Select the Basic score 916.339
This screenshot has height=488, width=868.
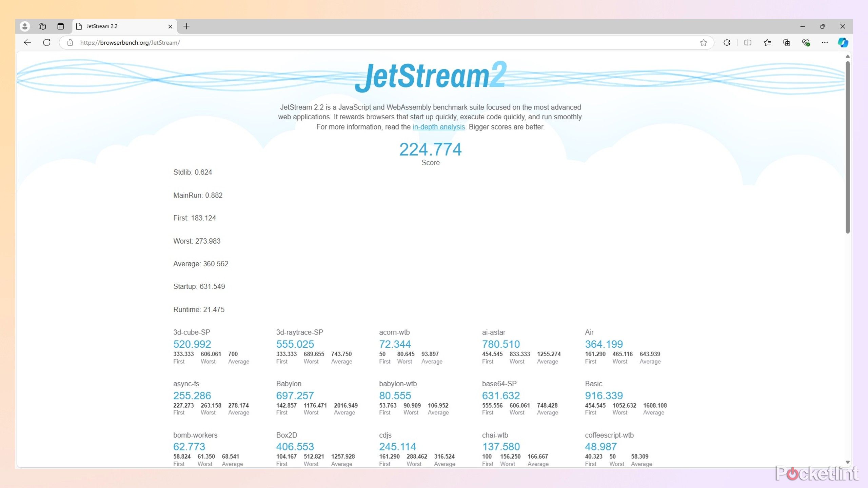[x=604, y=396]
